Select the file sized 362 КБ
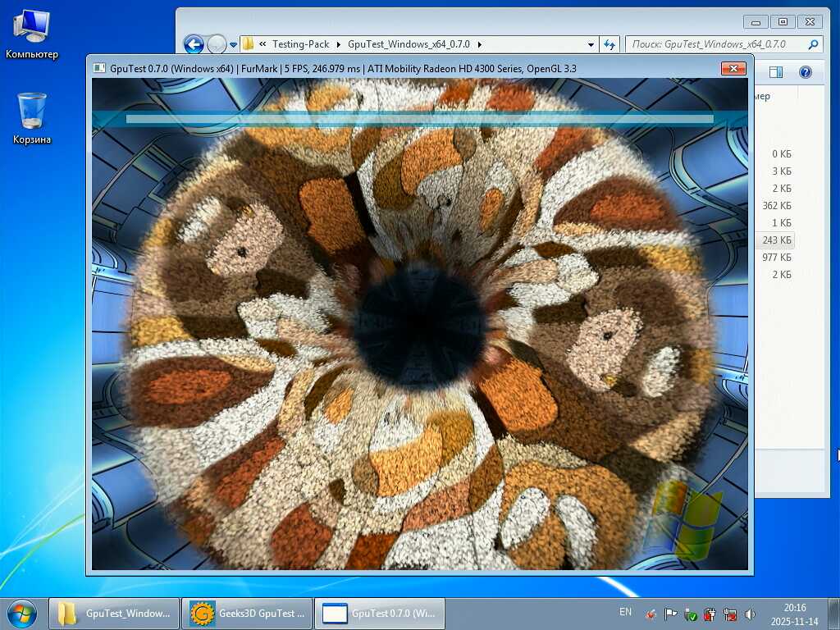Image resolution: width=840 pixels, height=630 pixels. pyautogui.click(x=777, y=206)
